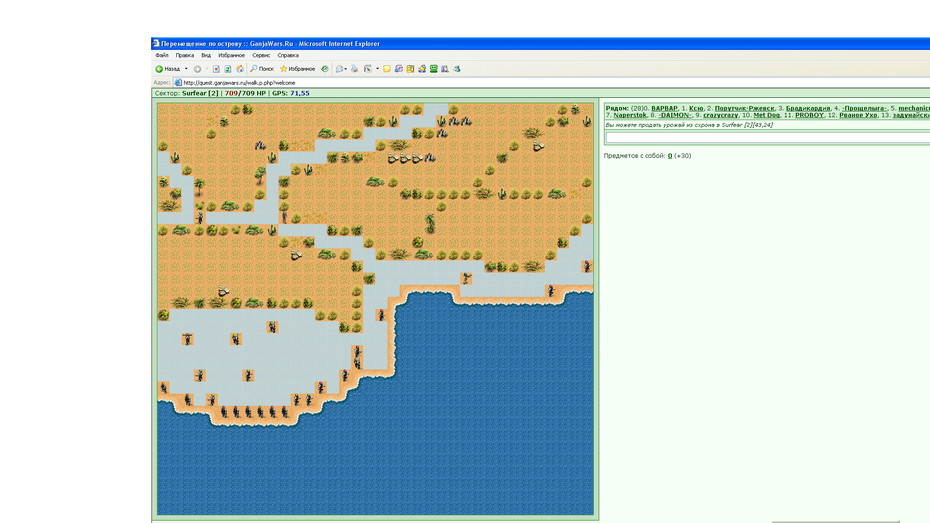Viewport: 930px width, 523px height.
Task: Click the Print toolbar icon
Action: click(x=355, y=69)
